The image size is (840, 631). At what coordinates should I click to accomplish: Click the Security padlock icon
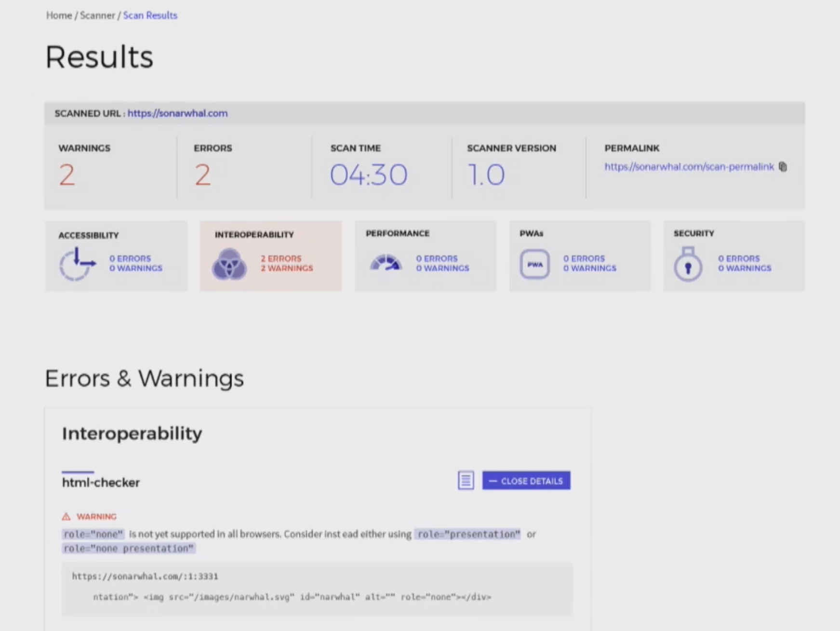click(688, 264)
